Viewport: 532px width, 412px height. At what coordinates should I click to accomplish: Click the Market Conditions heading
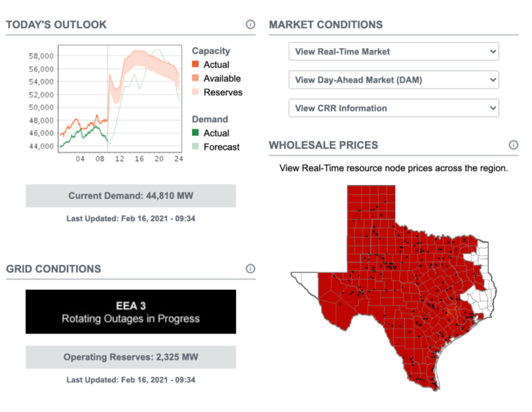[326, 25]
